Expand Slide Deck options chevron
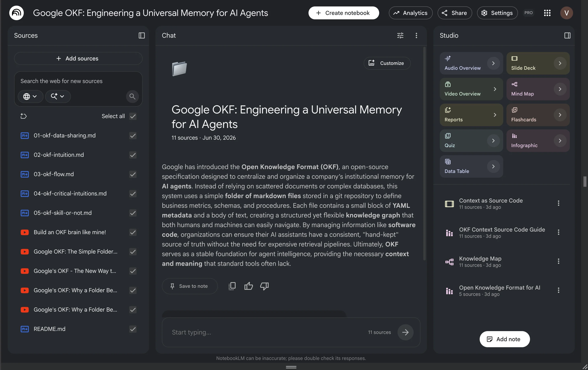This screenshot has width=588, height=370. (x=560, y=63)
